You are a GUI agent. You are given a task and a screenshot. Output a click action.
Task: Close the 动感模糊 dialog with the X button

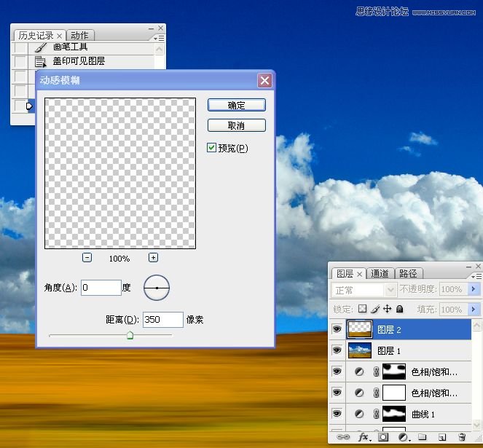pos(264,81)
